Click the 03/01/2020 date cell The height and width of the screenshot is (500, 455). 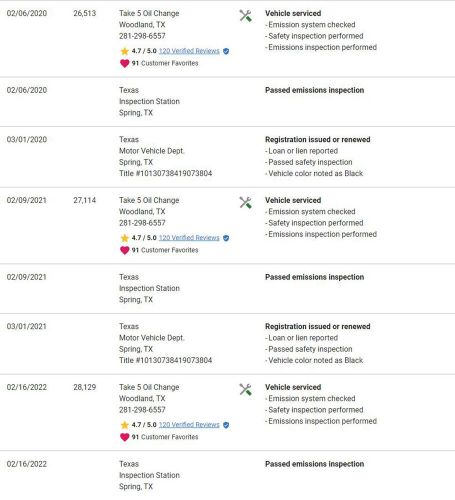[x=27, y=139]
